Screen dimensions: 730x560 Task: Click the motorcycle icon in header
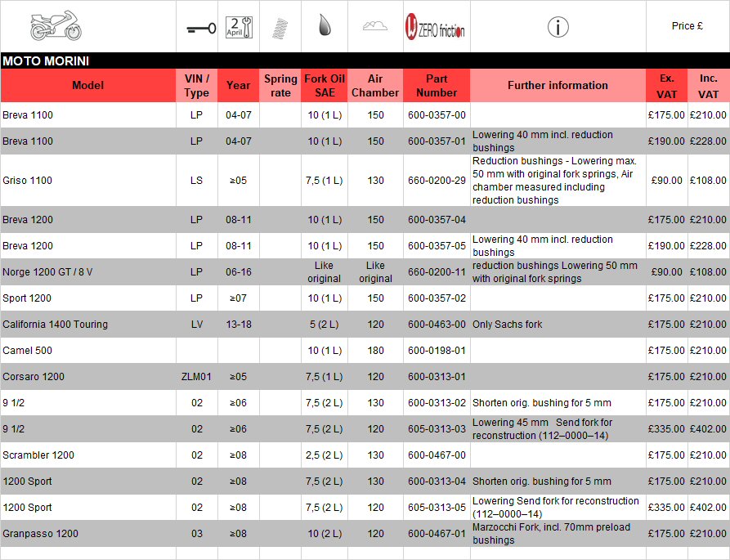pos(56,26)
